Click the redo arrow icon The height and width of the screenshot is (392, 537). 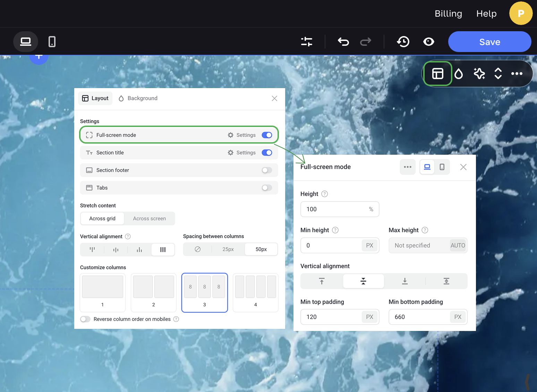[x=366, y=42]
